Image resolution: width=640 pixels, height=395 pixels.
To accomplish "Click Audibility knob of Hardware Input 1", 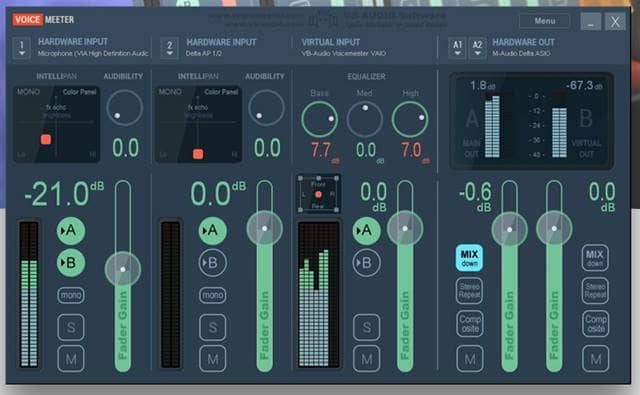I will [124, 108].
